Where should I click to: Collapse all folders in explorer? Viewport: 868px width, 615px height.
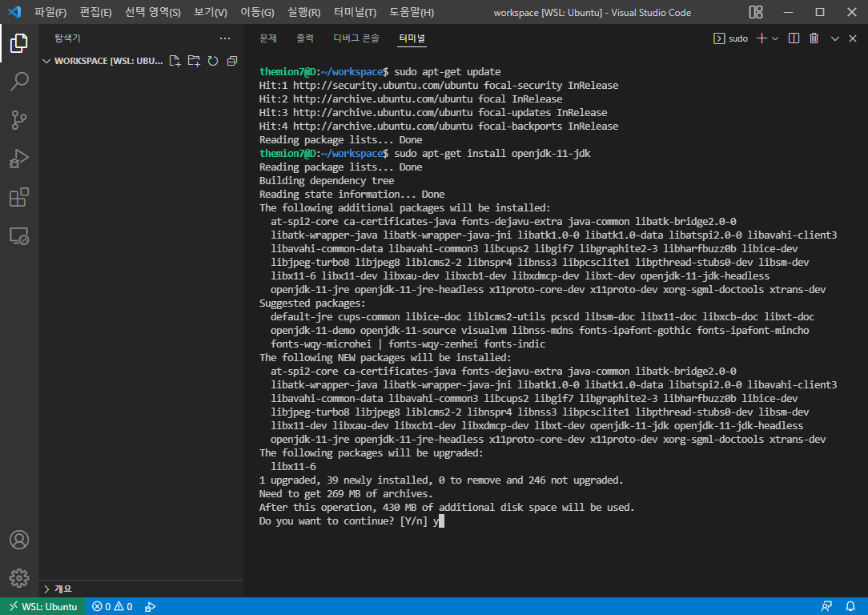click(232, 61)
